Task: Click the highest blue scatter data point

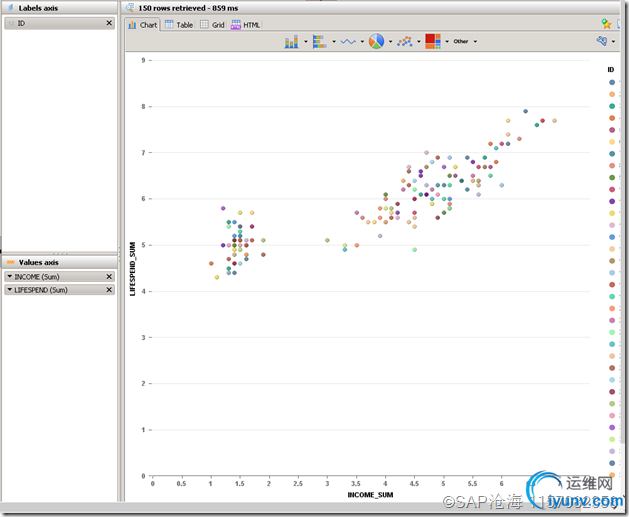Action: (x=526, y=111)
